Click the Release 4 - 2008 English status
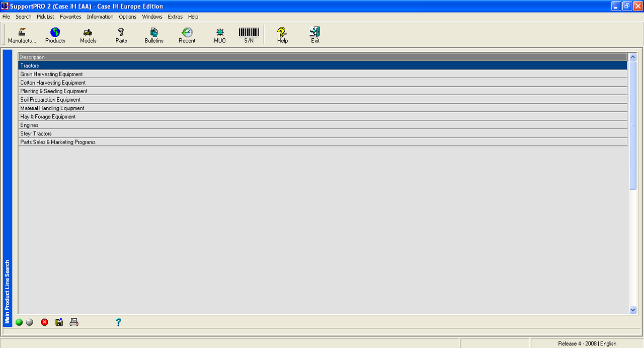644x348 pixels. pos(587,343)
